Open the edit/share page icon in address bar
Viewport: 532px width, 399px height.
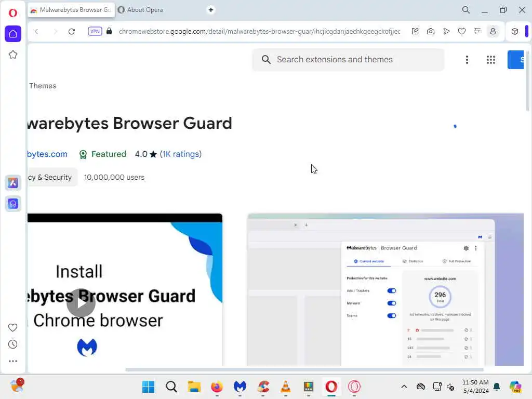pyautogui.click(x=415, y=31)
